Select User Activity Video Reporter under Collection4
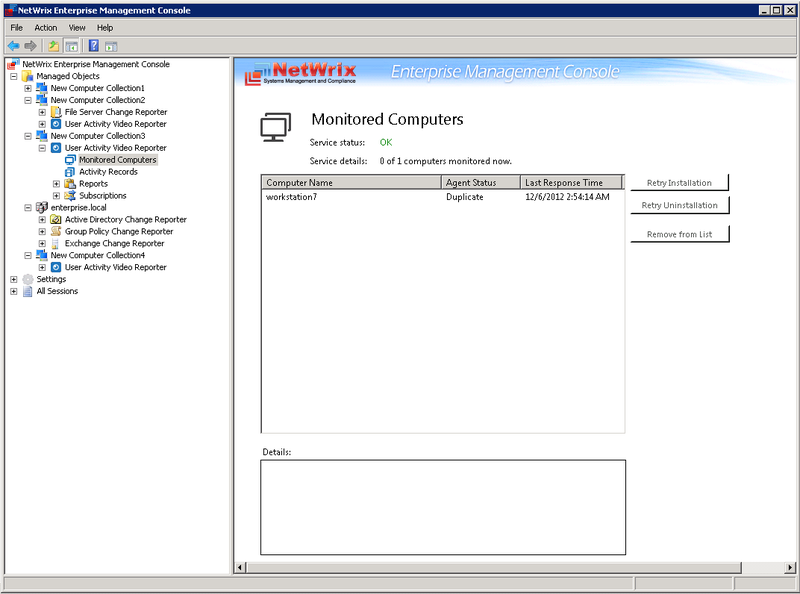 point(115,267)
